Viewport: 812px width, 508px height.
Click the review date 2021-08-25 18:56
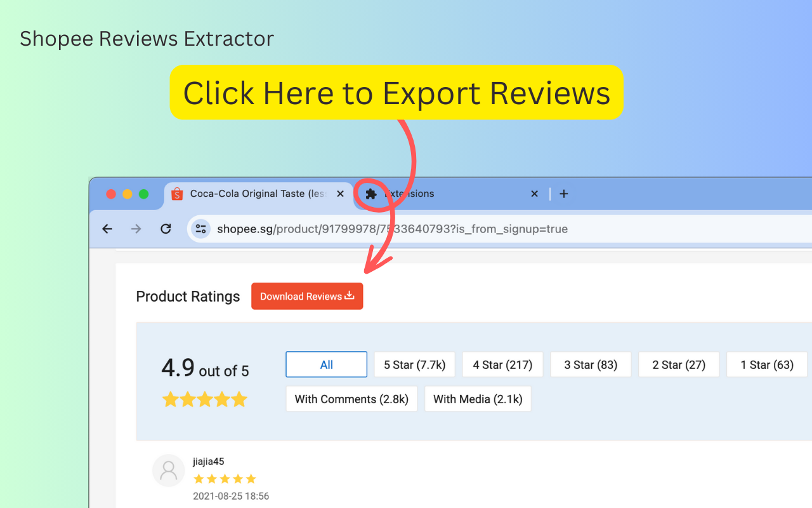pyautogui.click(x=231, y=496)
